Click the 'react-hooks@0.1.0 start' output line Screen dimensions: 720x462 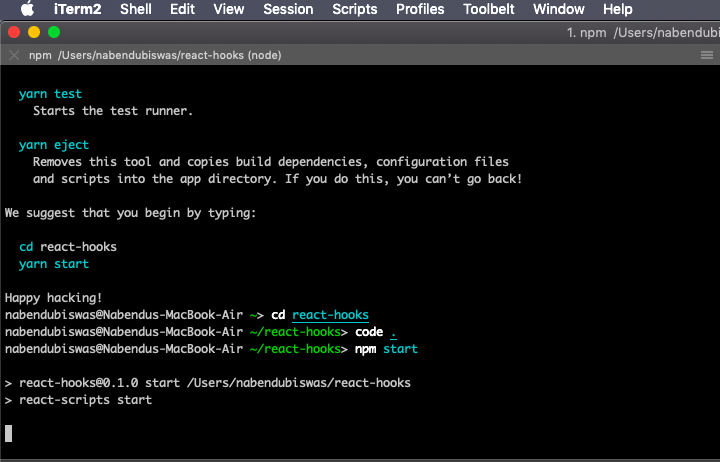[x=208, y=383]
